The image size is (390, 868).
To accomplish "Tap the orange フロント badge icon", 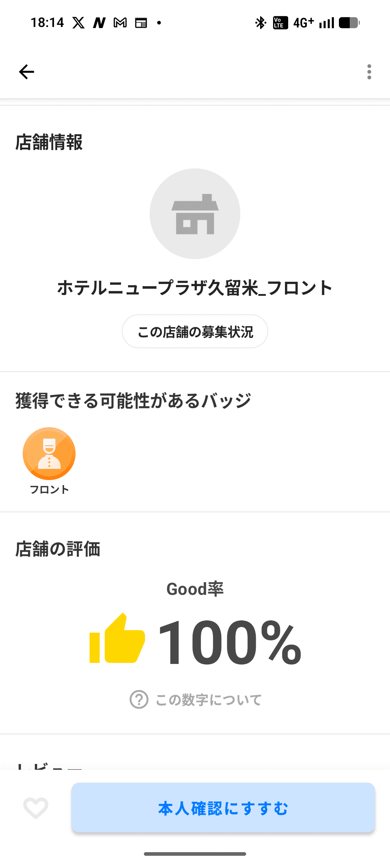I will (x=49, y=453).
